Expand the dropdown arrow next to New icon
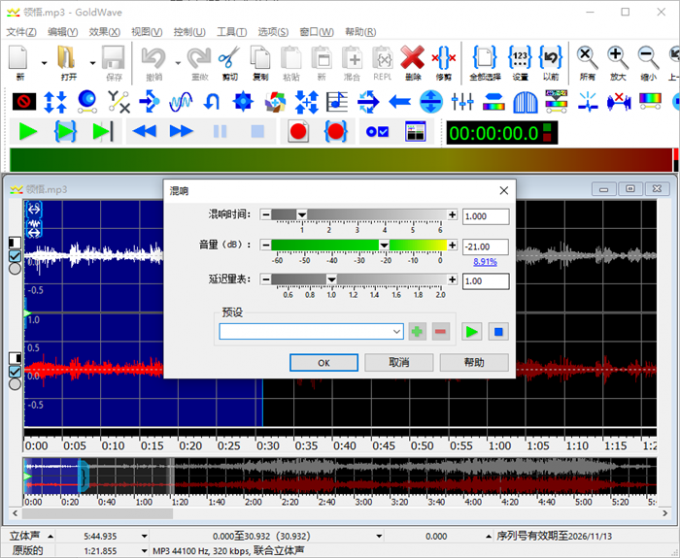The width and height of the screenshot is (680, 558). (44, 63)
